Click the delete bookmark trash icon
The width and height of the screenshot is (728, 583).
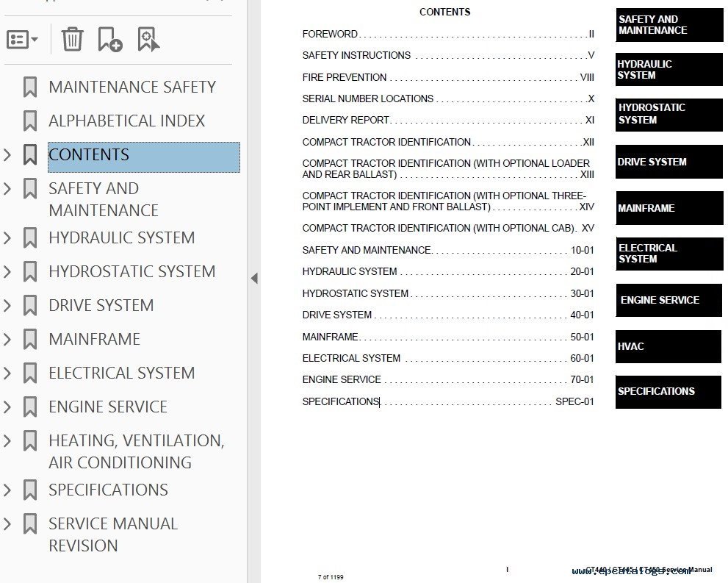tap(72, 39)
